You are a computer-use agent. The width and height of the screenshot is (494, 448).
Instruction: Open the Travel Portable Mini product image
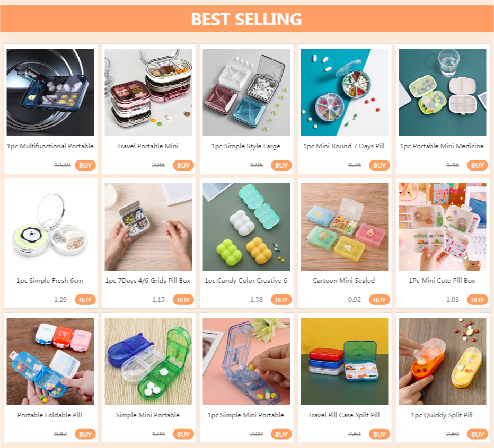tap(148, 92)
